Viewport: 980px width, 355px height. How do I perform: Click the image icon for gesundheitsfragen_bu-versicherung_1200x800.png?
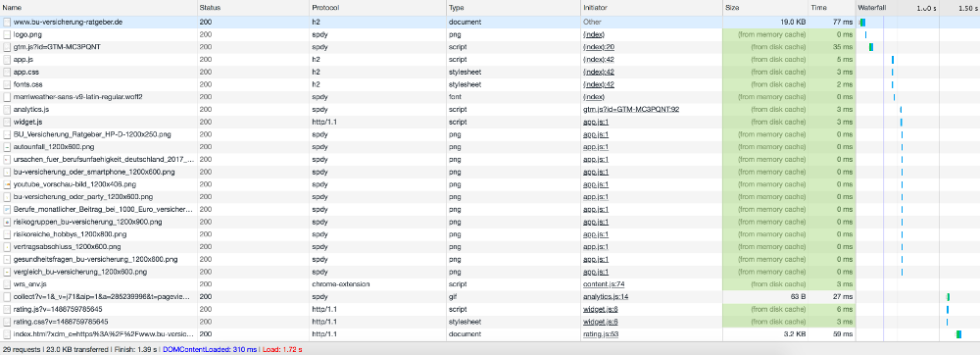pyautogui.click(x=7, y=259)
